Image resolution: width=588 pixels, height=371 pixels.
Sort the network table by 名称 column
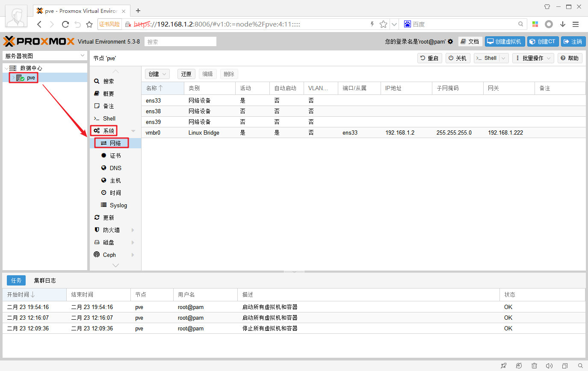click(163, 88)
